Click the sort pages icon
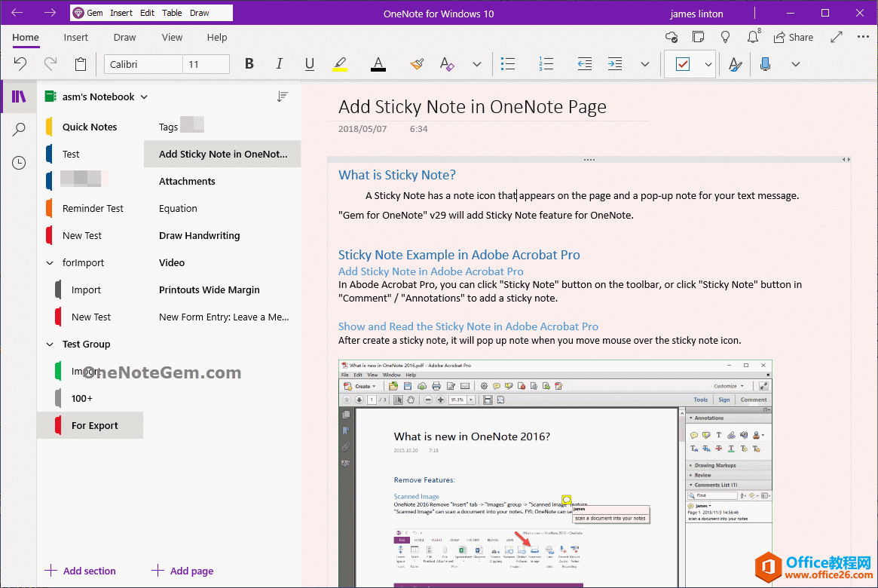Image resolution: width=878 pixels, height=588 pixels. [x=283, y=97]
